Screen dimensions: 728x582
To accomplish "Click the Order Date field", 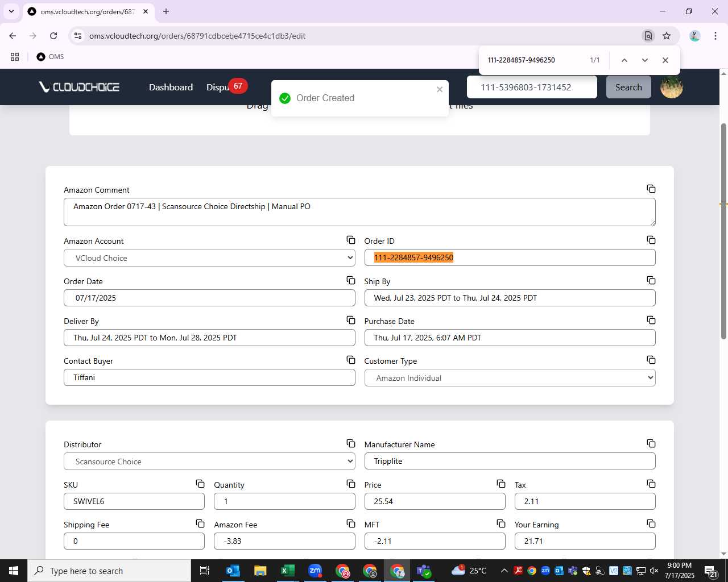I will (x=209, y=298).
